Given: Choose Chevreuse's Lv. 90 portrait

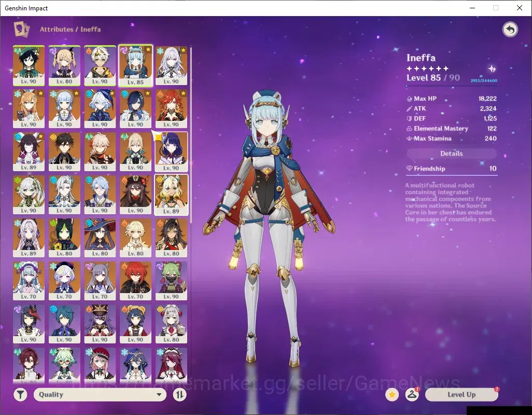Looking at the screenshot, I should coord(100,324).
